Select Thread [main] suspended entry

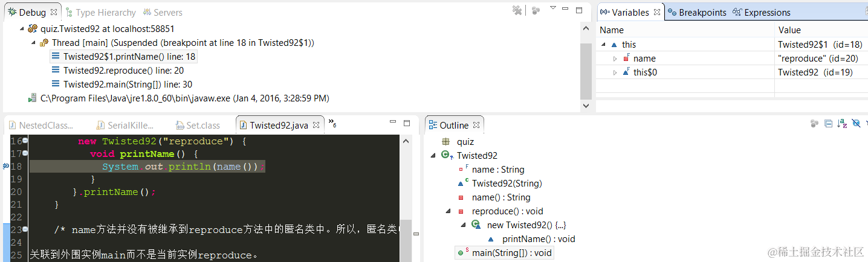(x=177, y=42)
